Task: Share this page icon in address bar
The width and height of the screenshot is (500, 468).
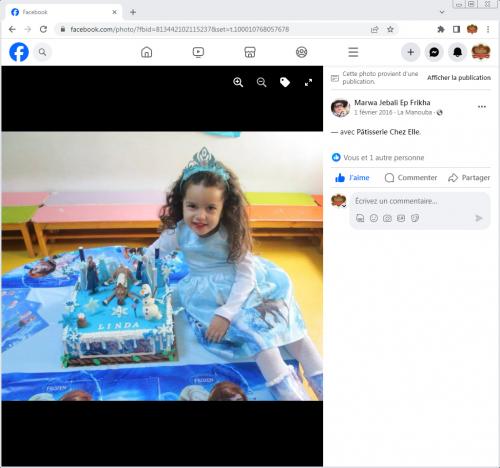Action: coord(375,29)
